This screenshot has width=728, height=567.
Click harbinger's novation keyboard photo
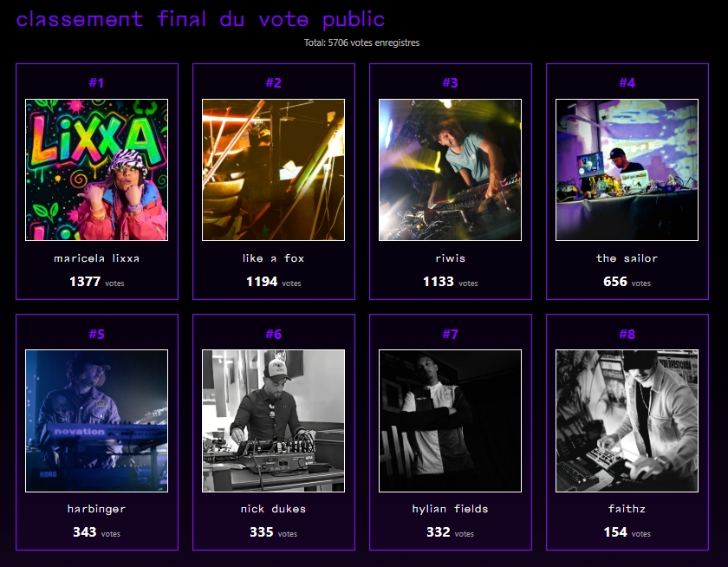[96, 420]
